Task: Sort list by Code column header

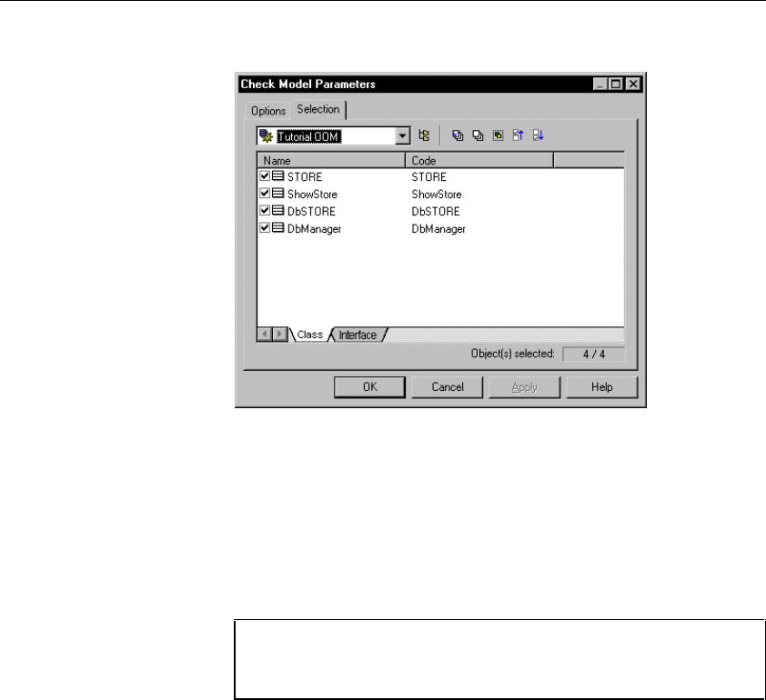Action: [x=479, y=160]
